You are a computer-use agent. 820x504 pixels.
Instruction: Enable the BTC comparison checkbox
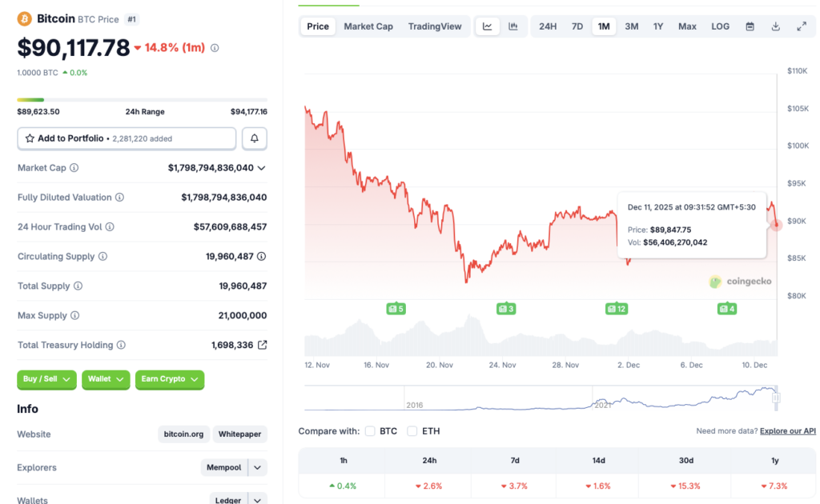(370, 430)
